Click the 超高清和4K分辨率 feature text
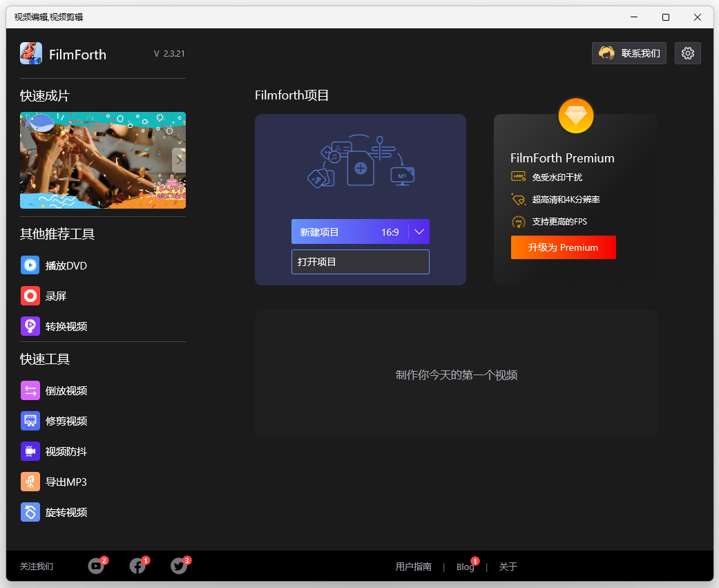This screenshot has height=588, width=719. click(x=566, y=200)
